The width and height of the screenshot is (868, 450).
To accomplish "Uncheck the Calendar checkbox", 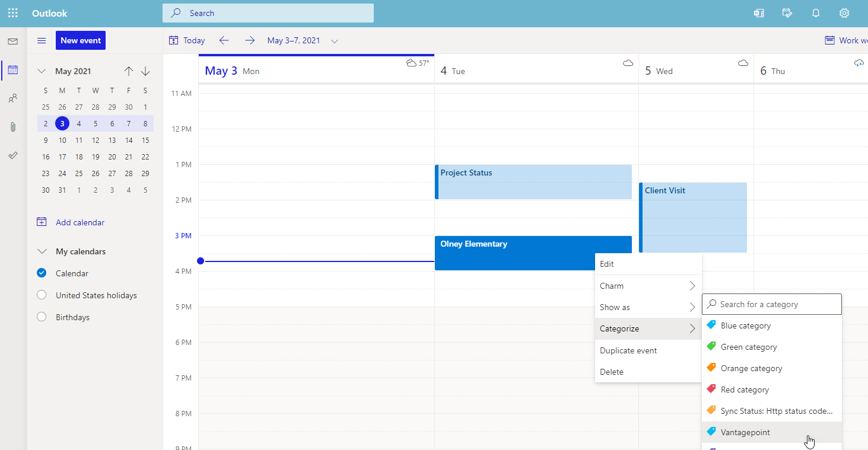I will point(42,273).
